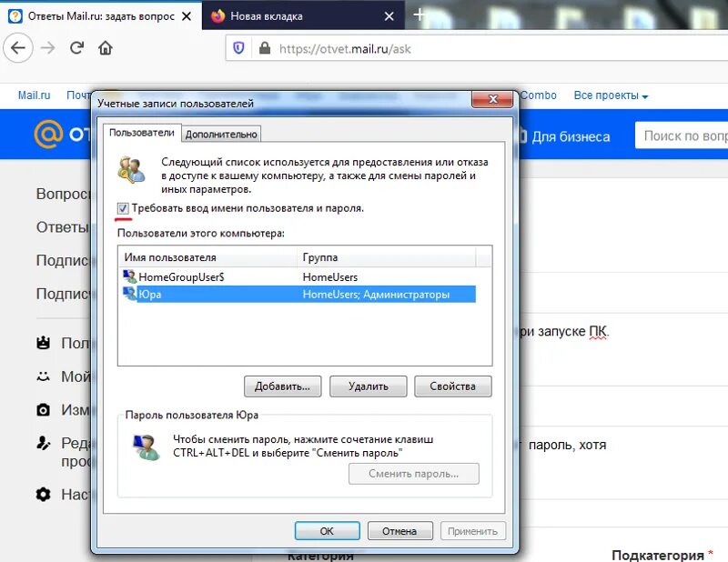Image resolution: width=728 pixels, height=562 pixels.
Task: Open a new tab with plus button
Action: [x=419, y=15]
